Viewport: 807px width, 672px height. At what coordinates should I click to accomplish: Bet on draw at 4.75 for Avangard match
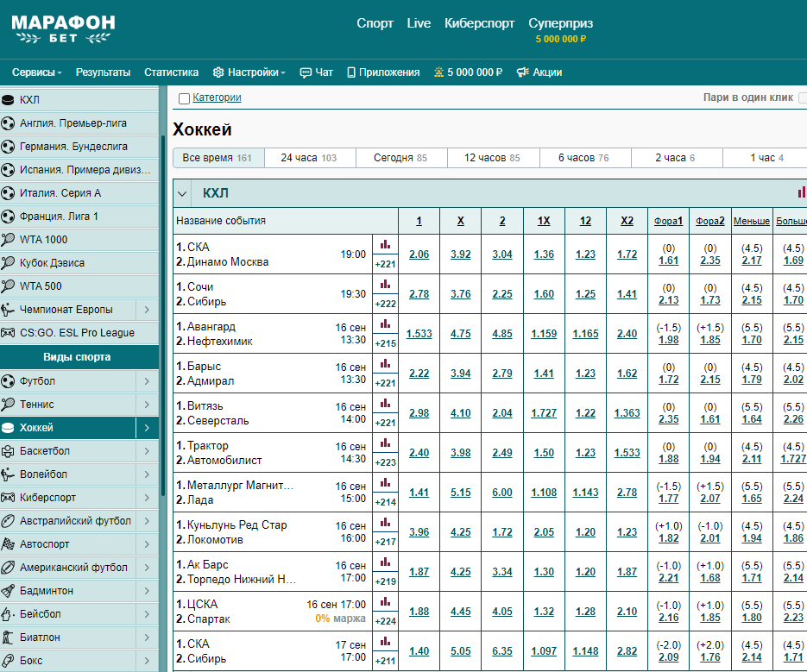(x=461, y=334)
